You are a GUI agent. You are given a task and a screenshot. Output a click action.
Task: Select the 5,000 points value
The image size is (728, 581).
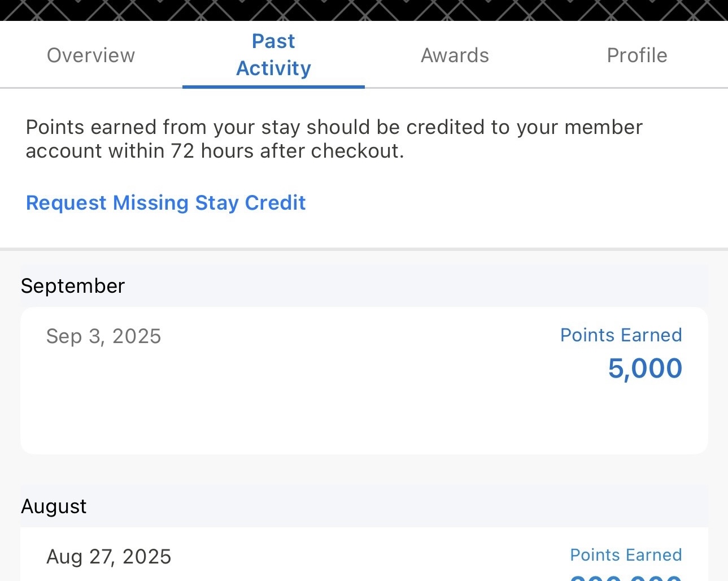click(x=645, y=368)
